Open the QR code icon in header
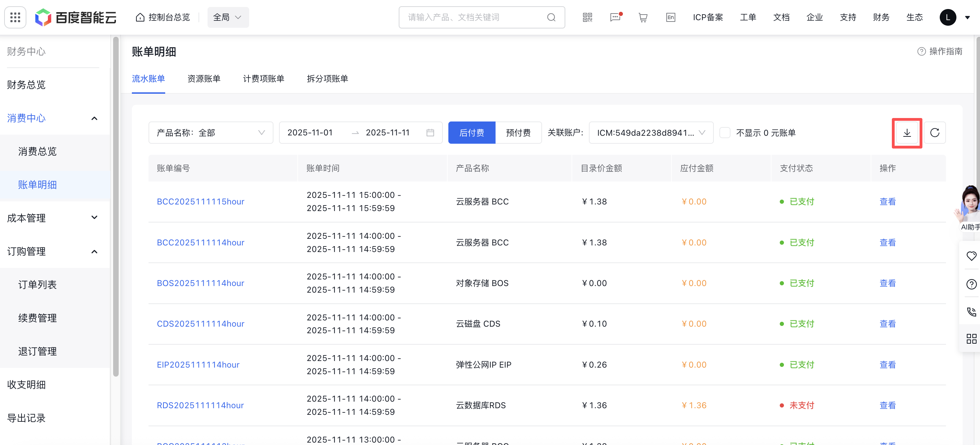This screenshot has height=445, width=980. [x=587, y=17]
